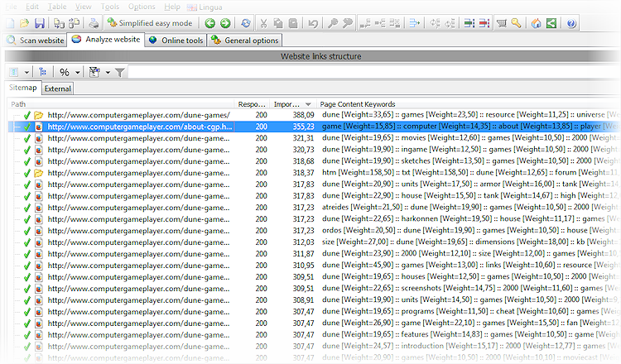621x364 pixels.
Task: Select the dune-games/ folder row URL
Action: pyautogui.click(x=138, y=115)
